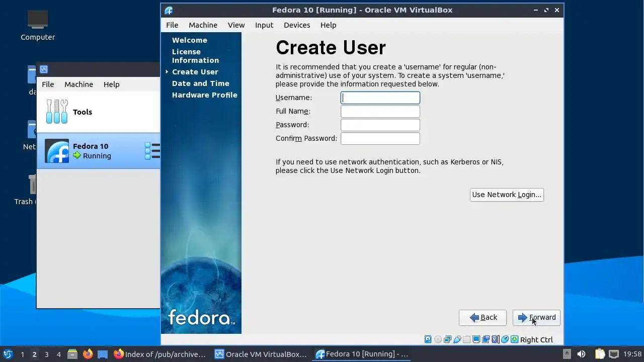Open the Help menu of the VM window
Viewport: 644px width, 362px height.
coord(328,25)
